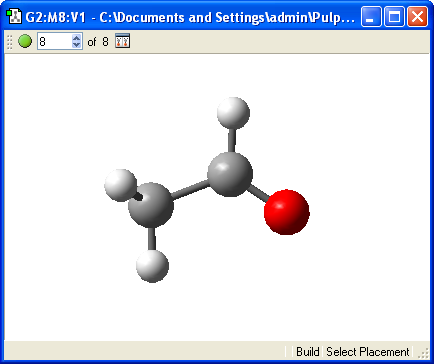Select the red oxygen atom

[x=287, y=212]
